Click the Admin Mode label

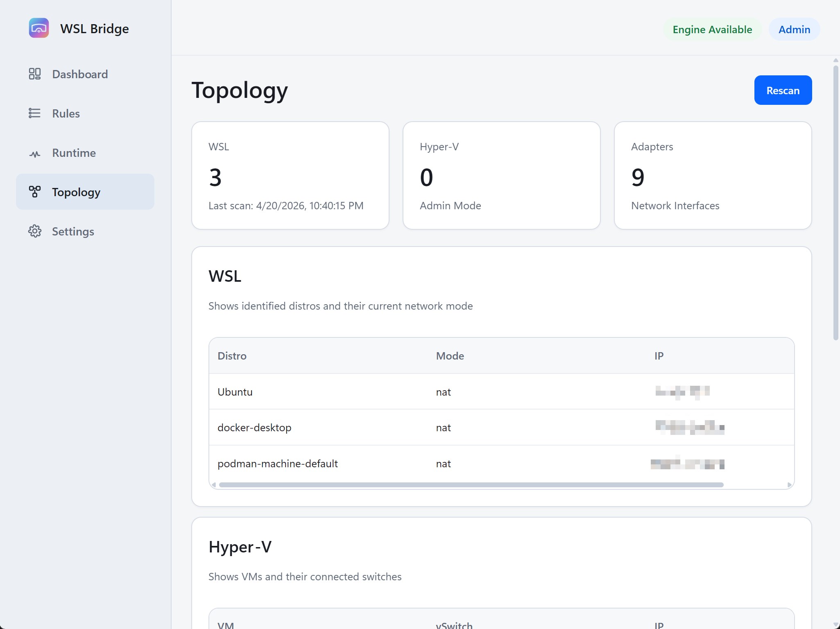(x=451, y=206)
